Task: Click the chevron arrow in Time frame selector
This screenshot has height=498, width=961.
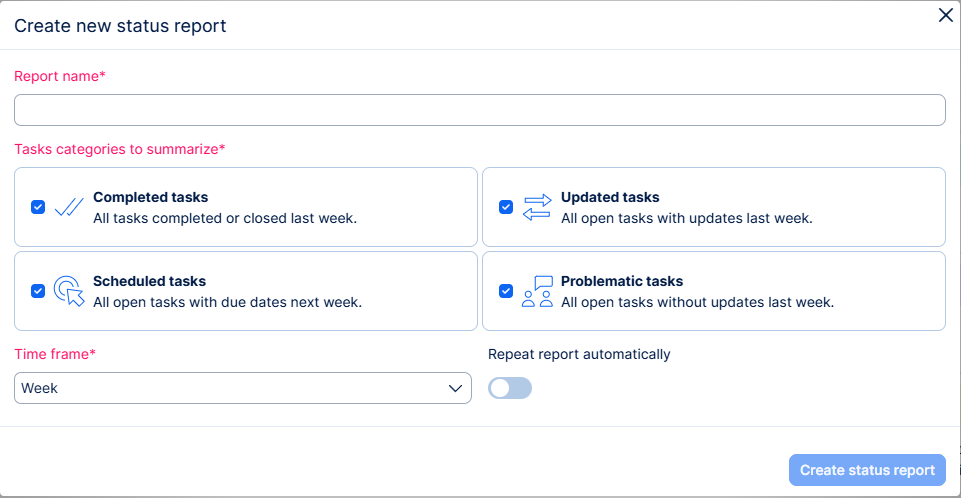Action: point(455,388)
